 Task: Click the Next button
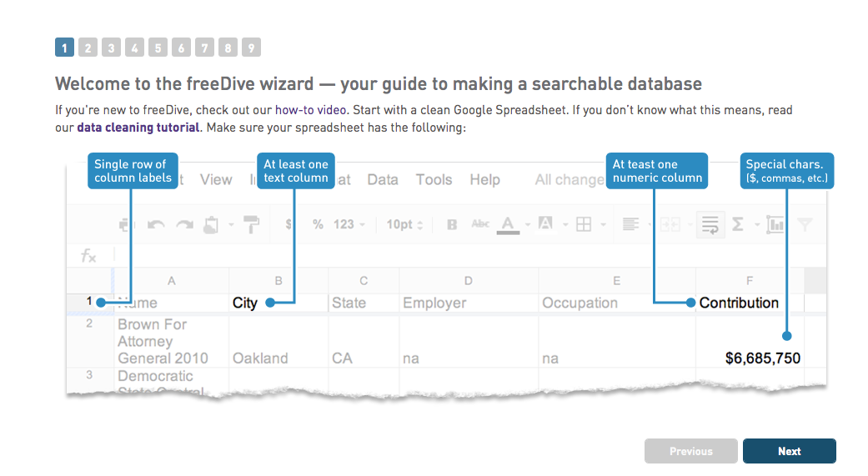(789, 451)
